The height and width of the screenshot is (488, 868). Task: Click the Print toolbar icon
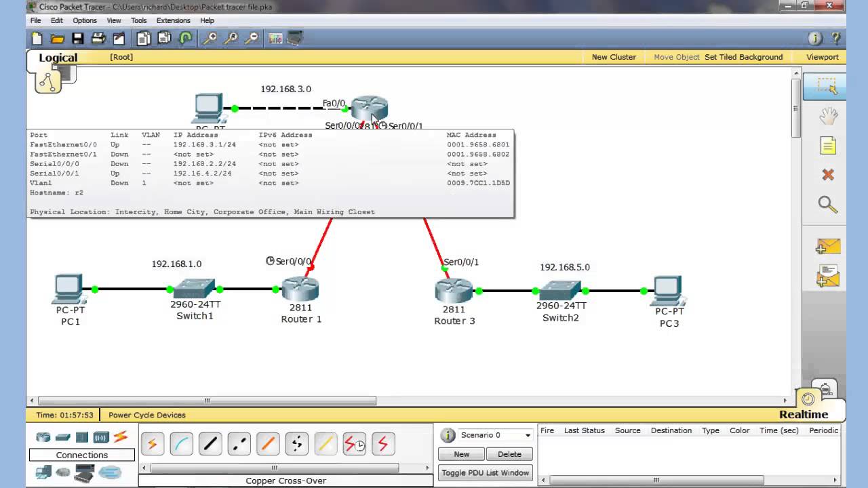coord(98,39)
